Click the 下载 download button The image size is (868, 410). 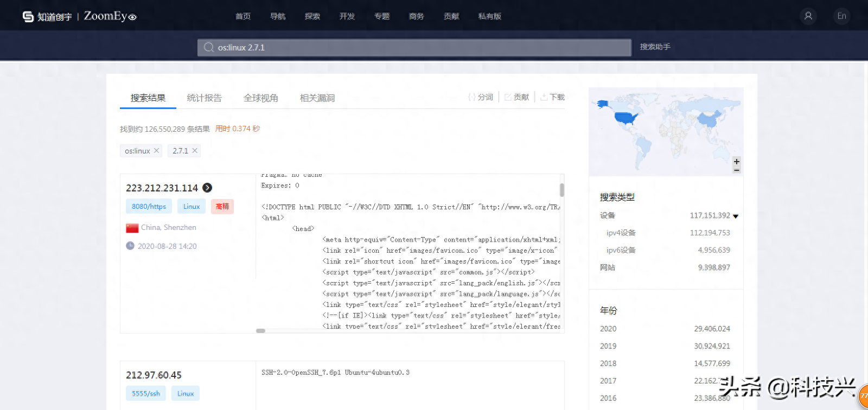click(x=552, y=97)
